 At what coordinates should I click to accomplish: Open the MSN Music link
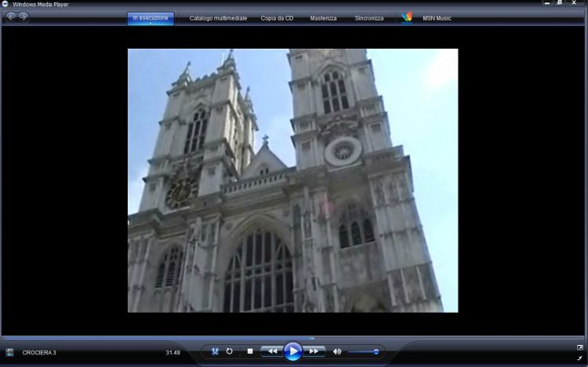click(437, 18)
